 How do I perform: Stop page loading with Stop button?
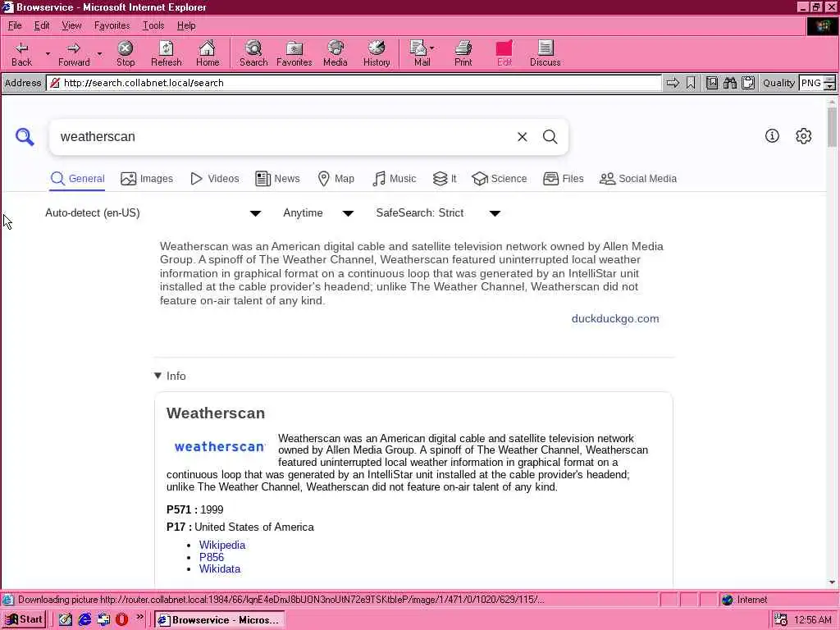coord(126,53)
